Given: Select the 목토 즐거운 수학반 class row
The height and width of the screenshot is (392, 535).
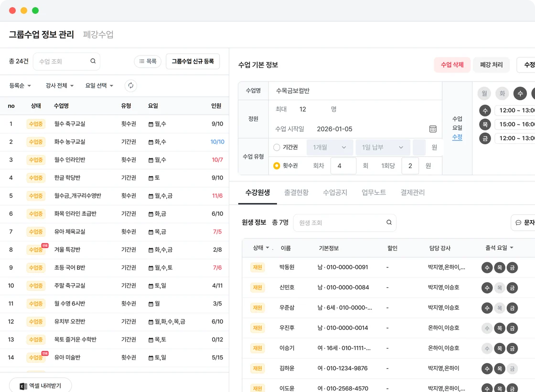Looking at the screenshot, I should click(x=114, y=340).
